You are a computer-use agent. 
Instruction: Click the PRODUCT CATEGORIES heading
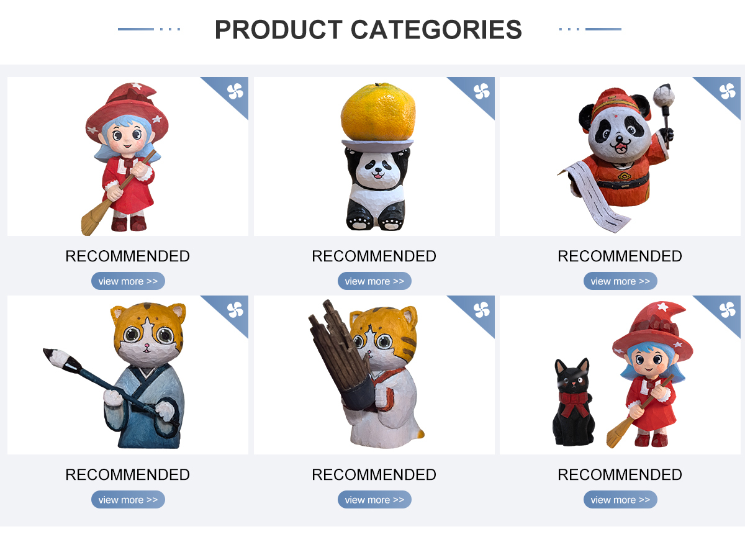coord(368,29)
